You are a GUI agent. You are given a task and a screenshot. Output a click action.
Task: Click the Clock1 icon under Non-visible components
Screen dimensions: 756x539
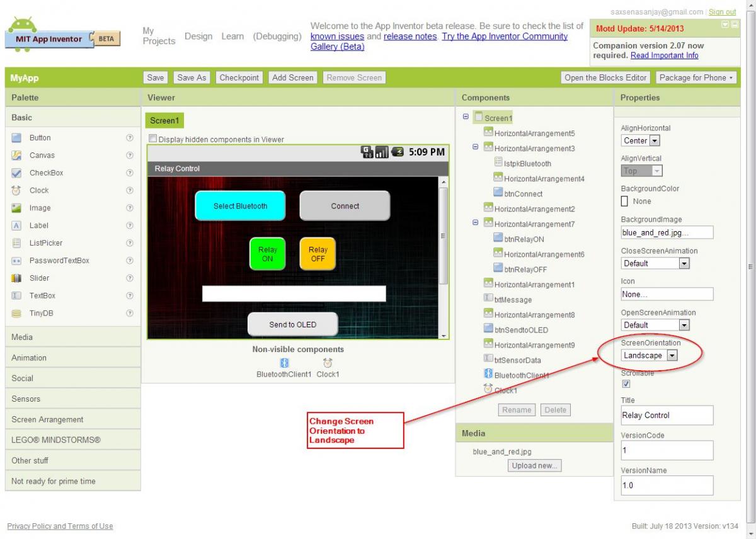pos(328,363)
